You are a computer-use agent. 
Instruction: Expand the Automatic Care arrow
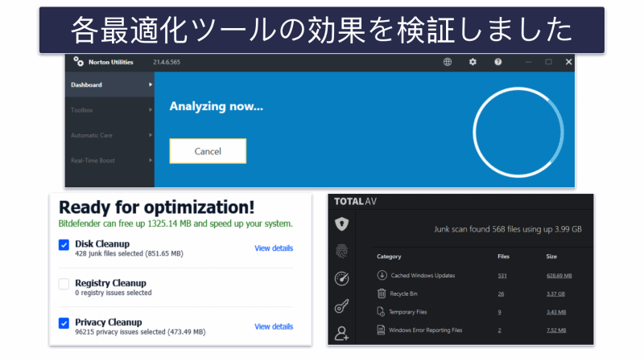(x=151, y=135)
